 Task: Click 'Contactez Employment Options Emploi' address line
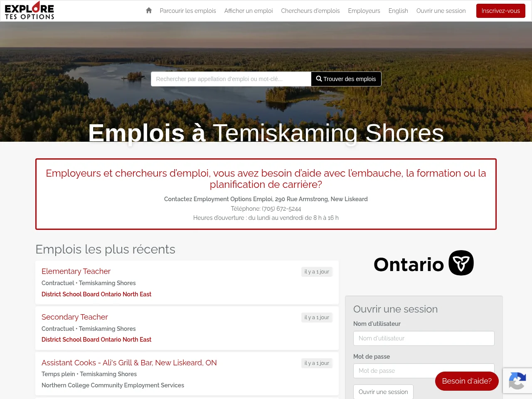pyautogui.click(x=266, y=199)
